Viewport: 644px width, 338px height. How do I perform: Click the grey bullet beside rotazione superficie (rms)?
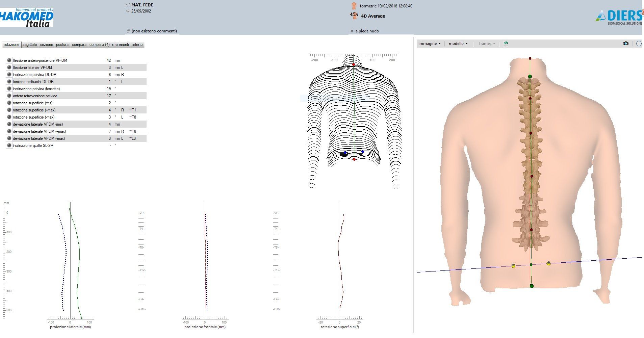(x=9, y=103)
